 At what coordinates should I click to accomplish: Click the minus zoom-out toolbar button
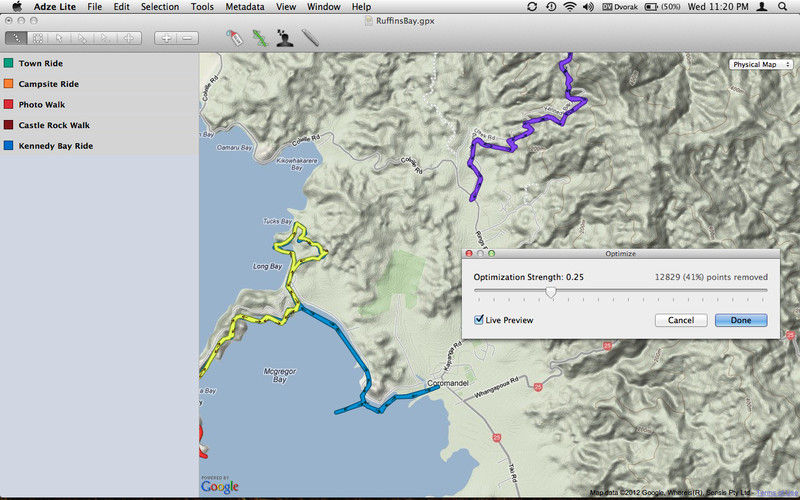coord(188,38)
